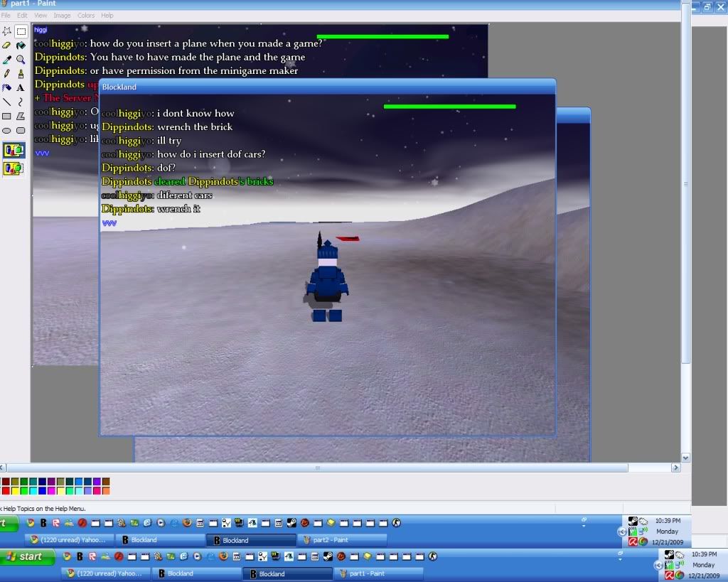
Task: Select the Rounded Rectangle tool
Action: click(21, 131)
